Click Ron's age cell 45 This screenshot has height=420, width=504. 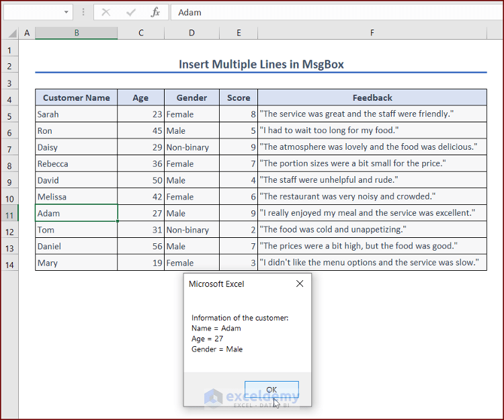(141, 130)
